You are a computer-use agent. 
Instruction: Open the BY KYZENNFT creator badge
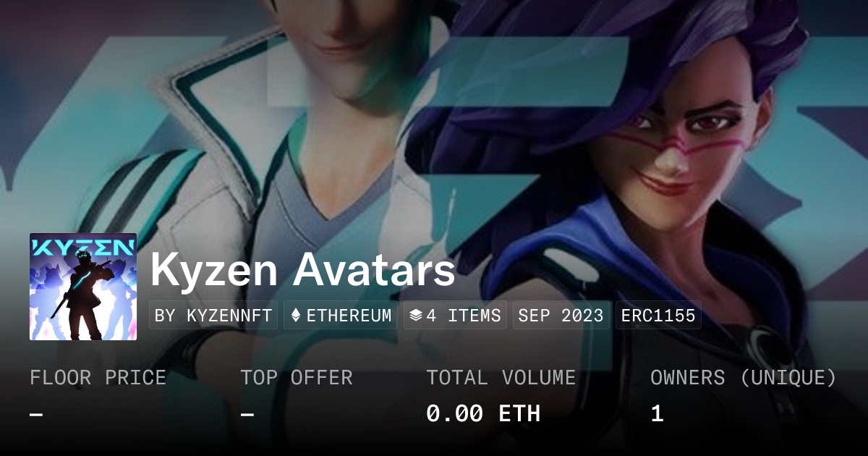[213, 316]
